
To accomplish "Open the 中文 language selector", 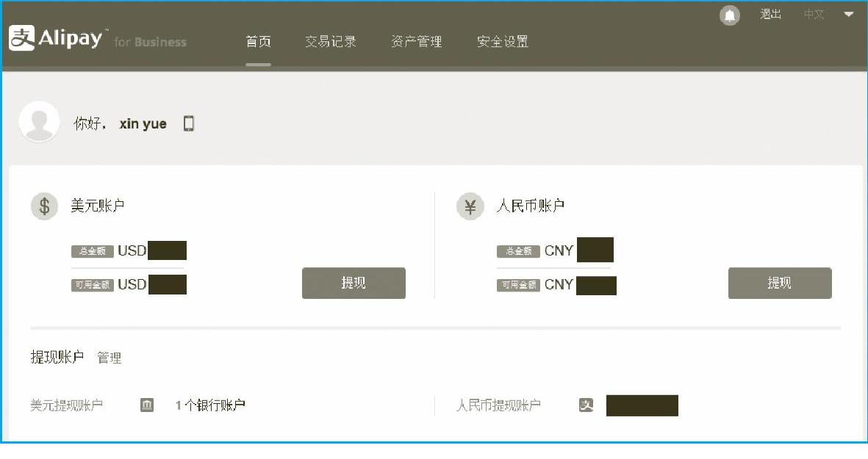I will (814, 15).
